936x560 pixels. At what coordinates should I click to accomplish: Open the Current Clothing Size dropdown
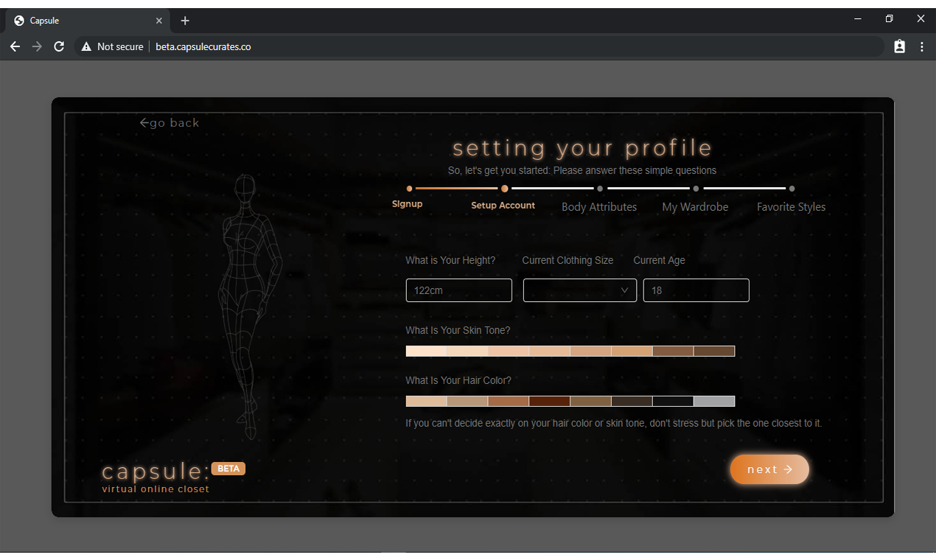[x=579, y=290]
